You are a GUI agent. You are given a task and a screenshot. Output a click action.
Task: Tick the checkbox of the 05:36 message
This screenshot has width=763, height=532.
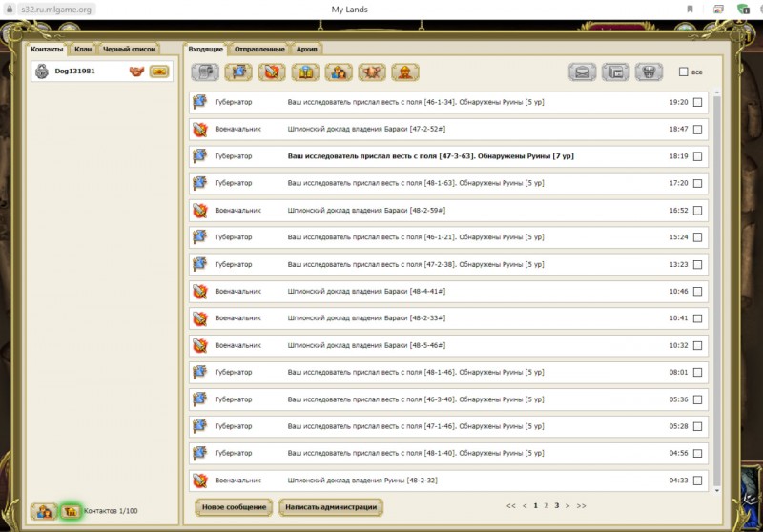click(697, 399)
